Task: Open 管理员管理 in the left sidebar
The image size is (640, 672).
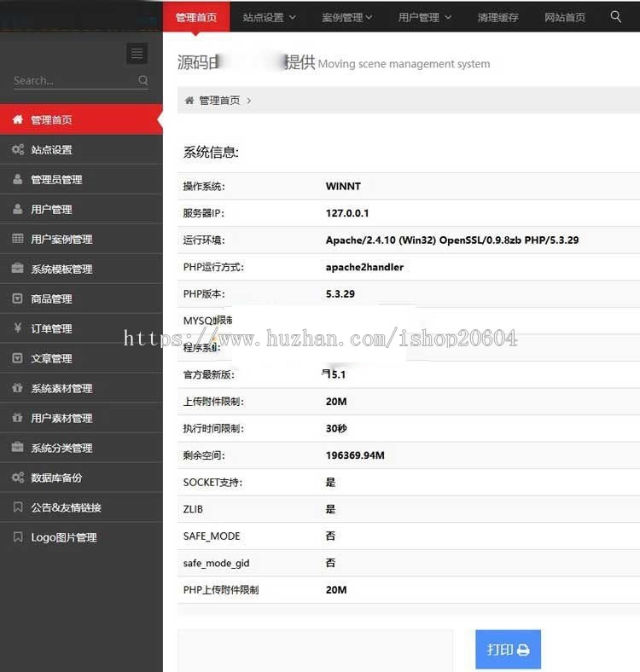Action: pos(81,180)
